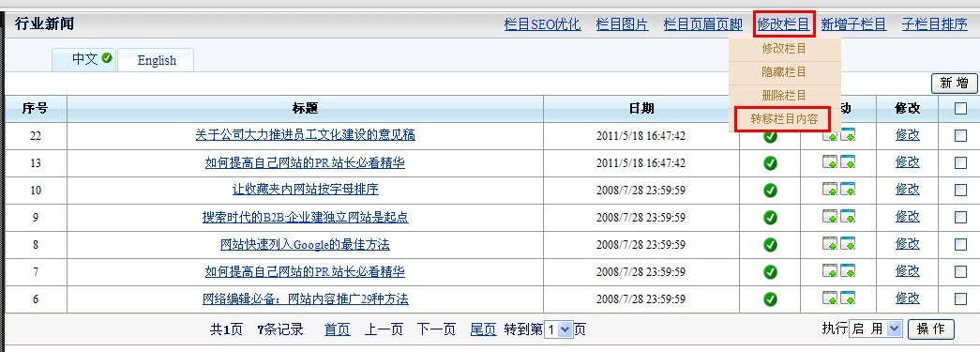980x352 pixels.
Task: Choose 隐藏栏目 from the dropdown menu
Action: pyautogui.click(x=784, y=72)
